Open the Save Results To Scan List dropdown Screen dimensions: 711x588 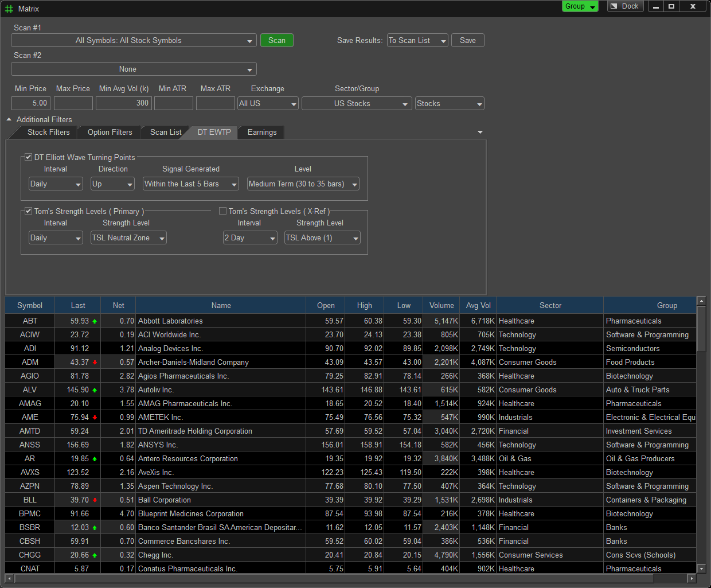(x=417, y=40)
